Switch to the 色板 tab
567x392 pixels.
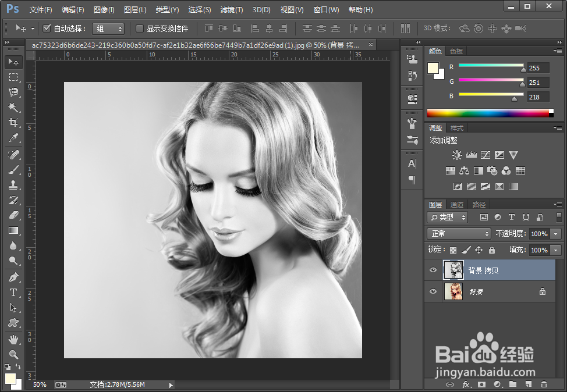pos(456,51)
